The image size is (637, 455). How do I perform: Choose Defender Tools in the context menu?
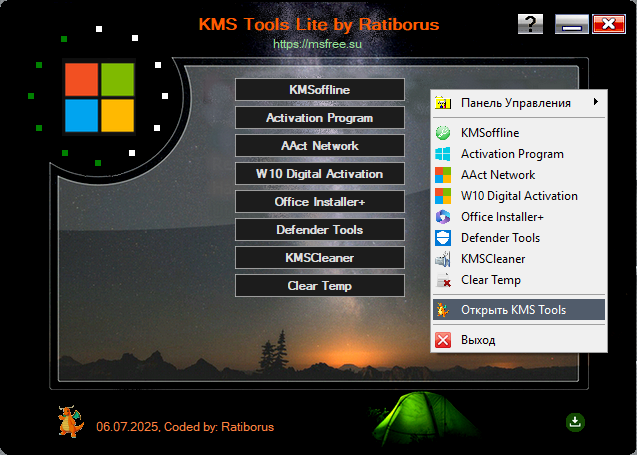pyautogui.click(x=519, y=238)
